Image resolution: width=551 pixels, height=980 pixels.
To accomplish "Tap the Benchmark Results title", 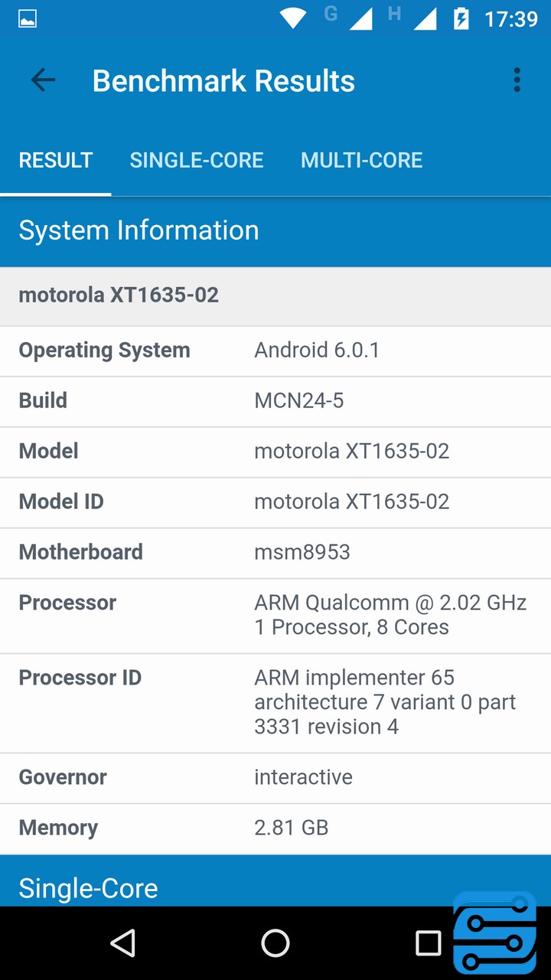I will click(x=223, y=80).
